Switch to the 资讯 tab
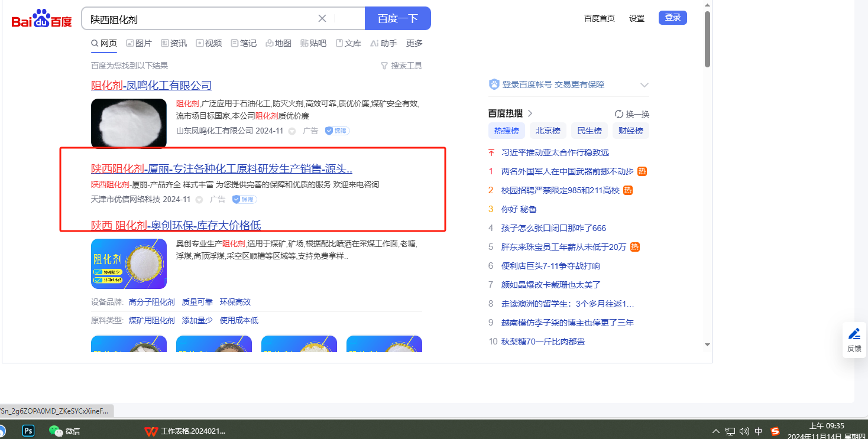Viewport: 868px width, 439px height. pos(174,43)
